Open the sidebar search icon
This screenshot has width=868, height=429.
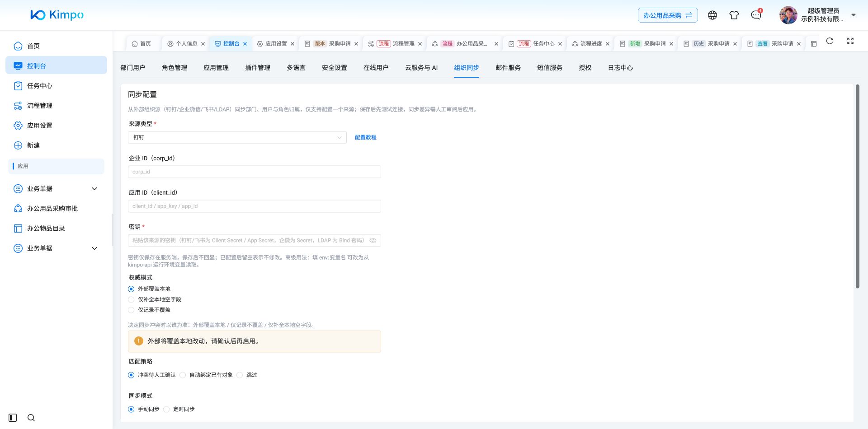click(x=31, y=418)
